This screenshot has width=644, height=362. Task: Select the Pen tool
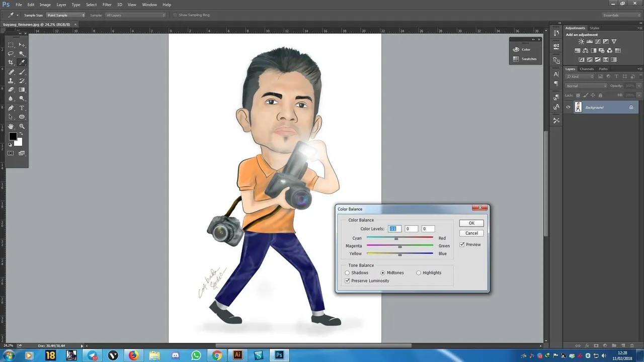11,108
